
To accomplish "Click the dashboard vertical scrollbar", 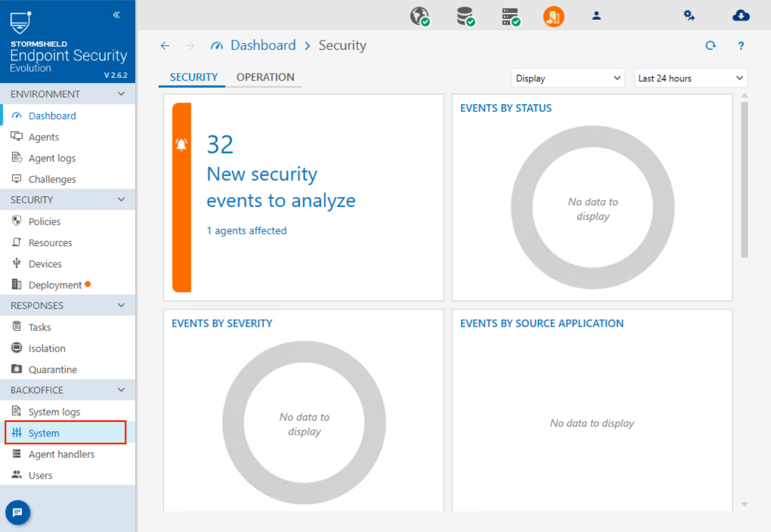I will pos(744,180).
